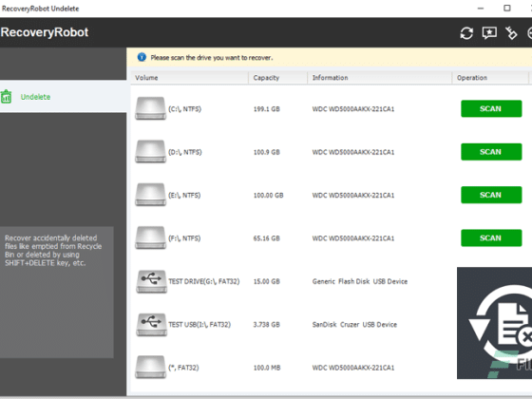
Task: Click the 100.9 GB capacity cell
Action: 266,152
